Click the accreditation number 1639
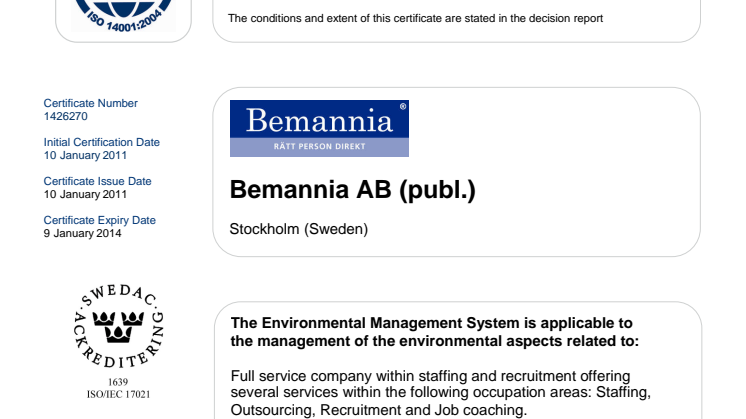 119,381
